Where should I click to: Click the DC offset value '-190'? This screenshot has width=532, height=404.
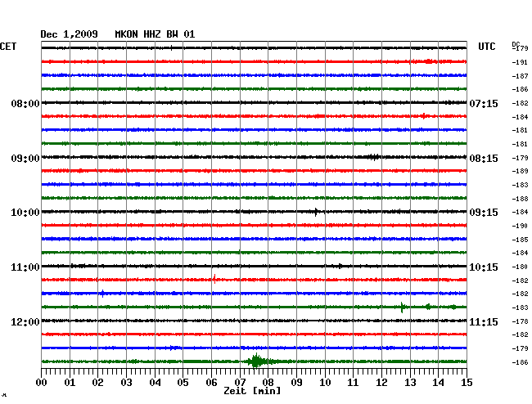point(520,226)
